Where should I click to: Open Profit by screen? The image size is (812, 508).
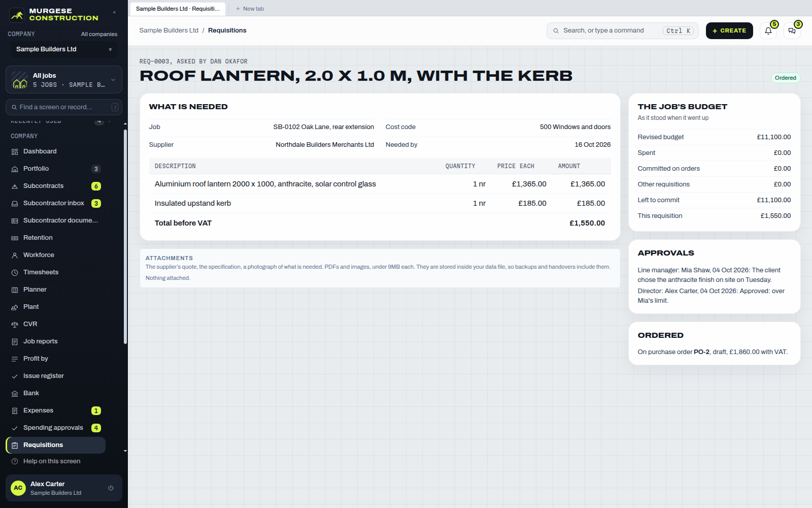(x=56, y=359)
